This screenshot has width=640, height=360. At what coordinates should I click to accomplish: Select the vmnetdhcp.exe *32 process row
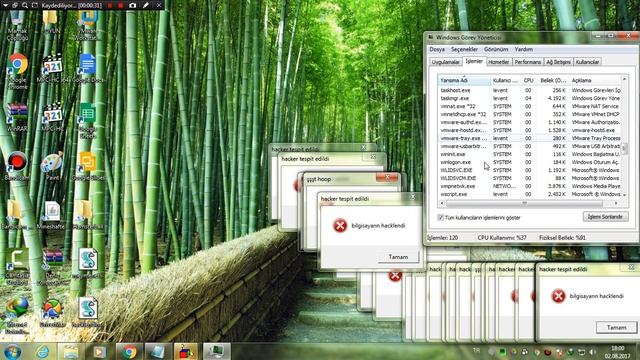529,114
